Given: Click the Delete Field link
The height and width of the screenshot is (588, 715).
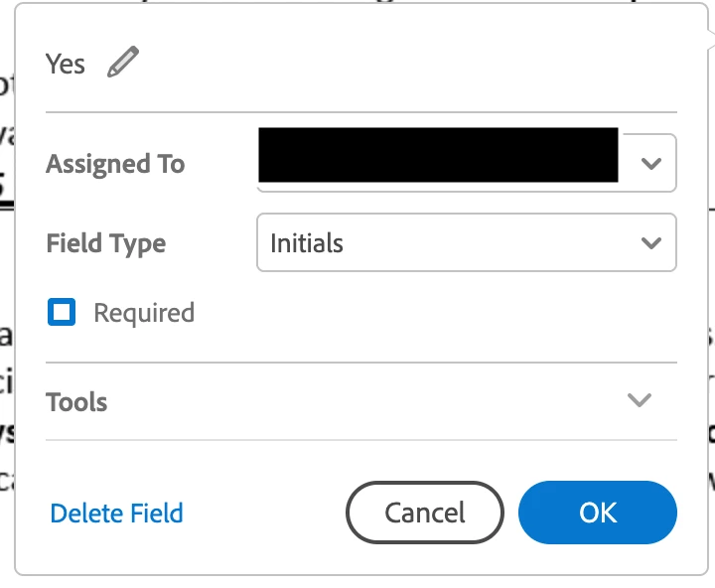Looking at the screenshot, I should (x=116, y=514).
